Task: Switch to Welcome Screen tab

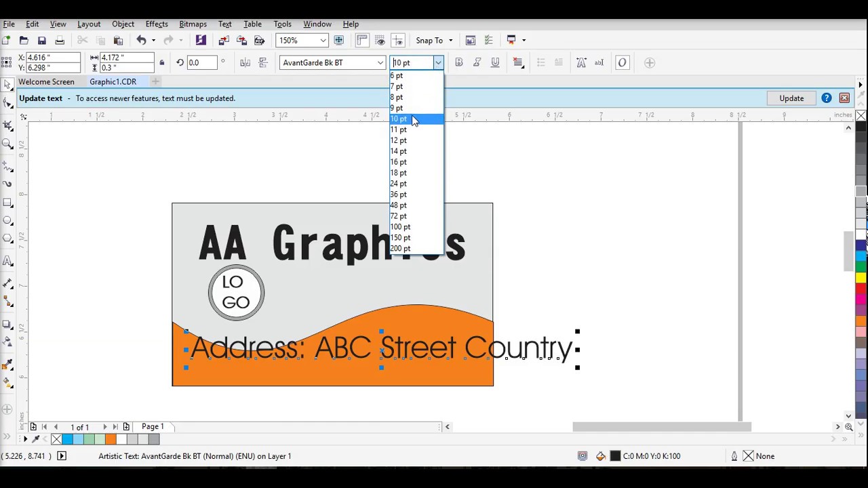Action: coord(46,82)
